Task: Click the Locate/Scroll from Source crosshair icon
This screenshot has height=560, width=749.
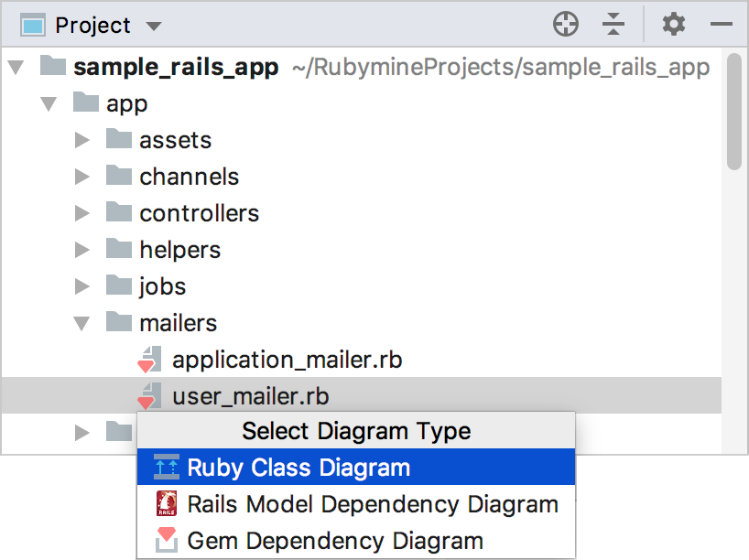Action: pyautogui.click(x=566, y=25)
